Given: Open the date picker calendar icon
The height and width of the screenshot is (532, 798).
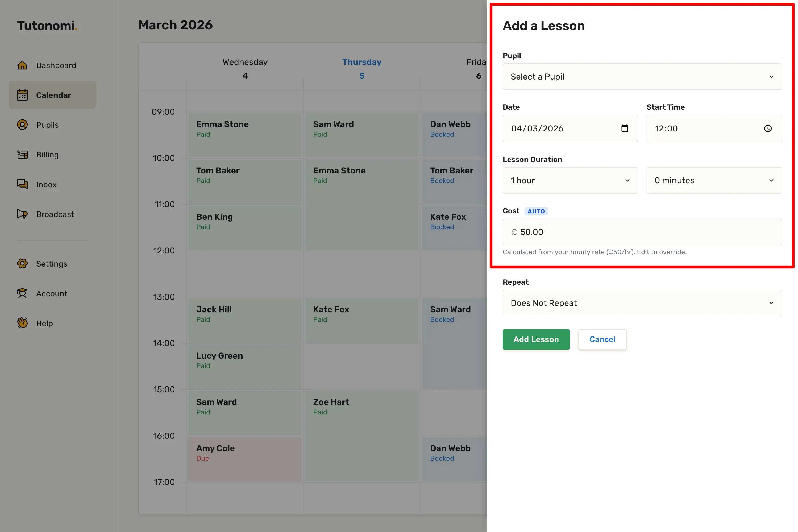Looking at the screenshot, I should point(625,128).
